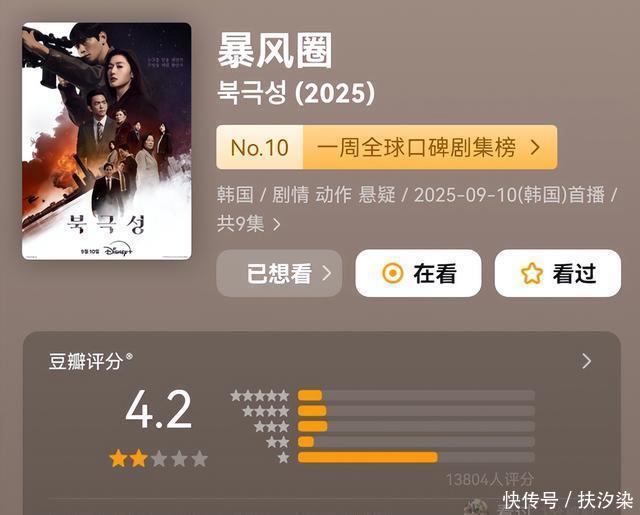Viewport: 640px width, 515px height.
Task: Toggle the 已想看 wishlist status
Action: (x=279, y=273)
